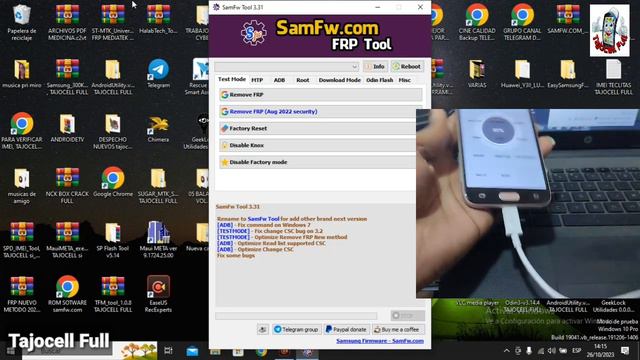This screenshot has width=640, height=360.
Task: Select the HalabTech_To archive icon
Action: (158, 20)
